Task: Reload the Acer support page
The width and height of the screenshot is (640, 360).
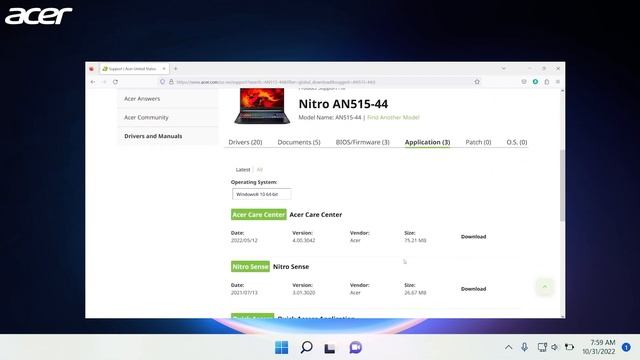Action: 116,82
